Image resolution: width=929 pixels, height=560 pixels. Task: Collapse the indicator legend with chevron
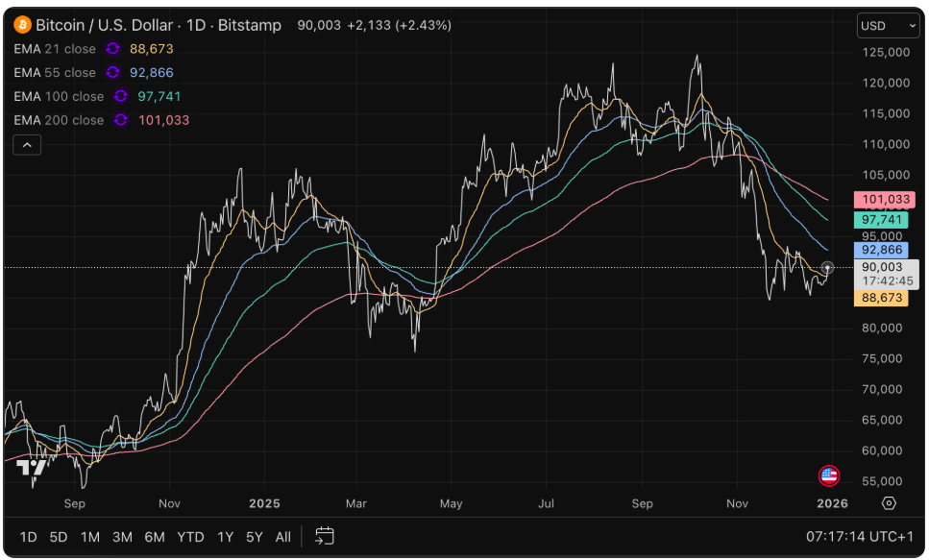pyautogui.click(x=27, y=145)
